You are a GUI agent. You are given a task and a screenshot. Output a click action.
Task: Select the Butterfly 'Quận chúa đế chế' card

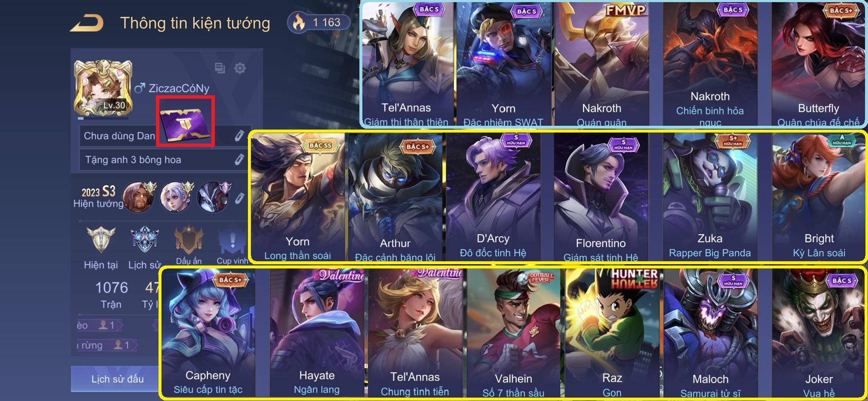coord(818,64)
